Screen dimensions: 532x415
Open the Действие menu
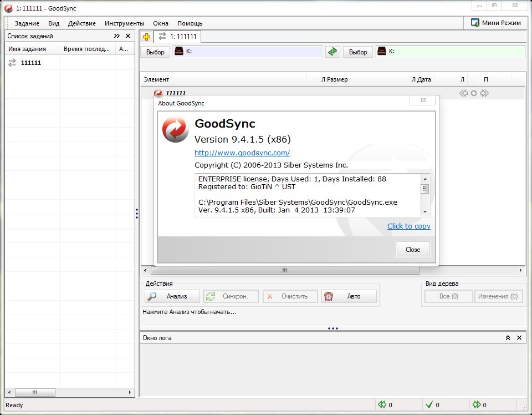[x=82, y=23]
